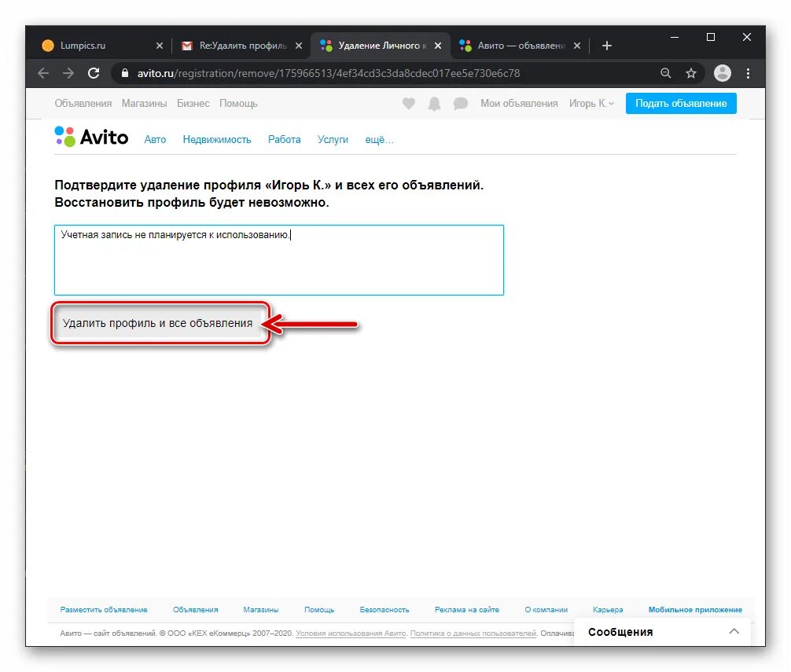Open footer link Помощь
Screen dimensions: 791x672
coord(319,609)
